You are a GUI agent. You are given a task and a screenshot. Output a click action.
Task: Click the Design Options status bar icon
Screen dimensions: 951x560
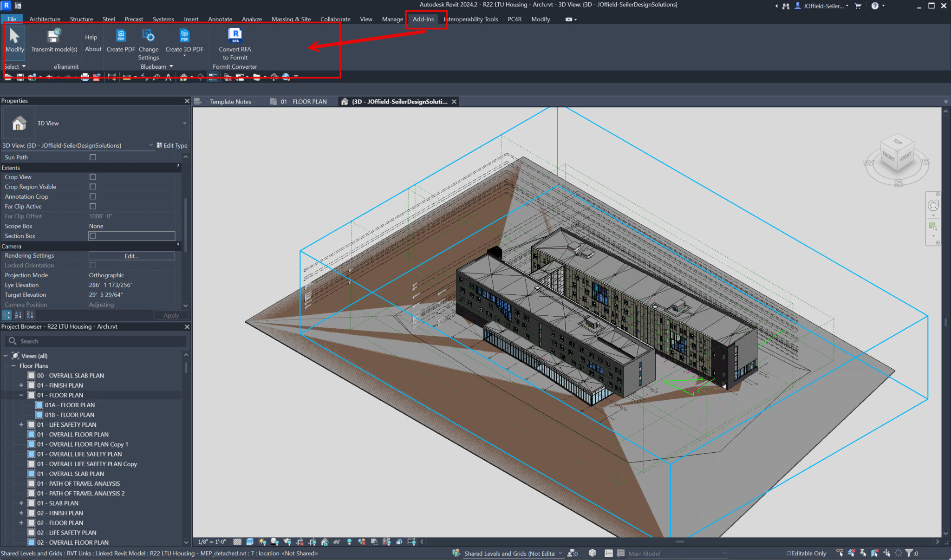[608, 553]
